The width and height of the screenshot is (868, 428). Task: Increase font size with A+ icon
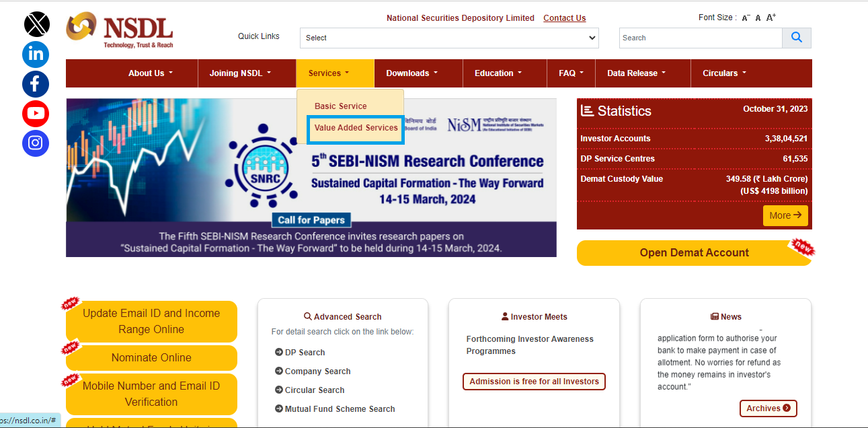click(x=771, y=18)
